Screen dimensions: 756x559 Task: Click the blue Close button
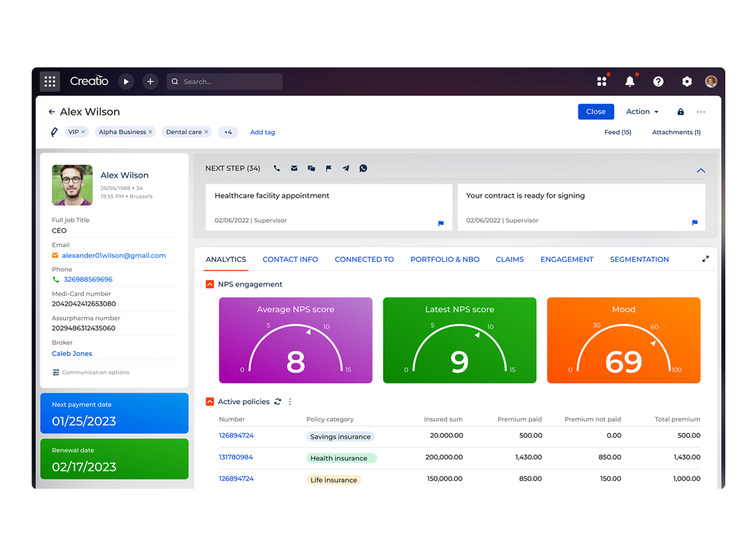[x=595, y=112]
